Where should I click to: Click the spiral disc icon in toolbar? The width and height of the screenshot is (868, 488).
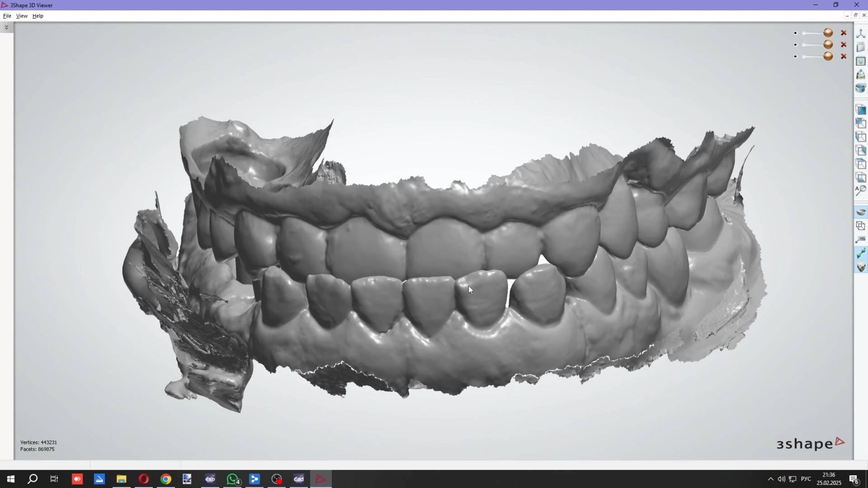(861, 88)
